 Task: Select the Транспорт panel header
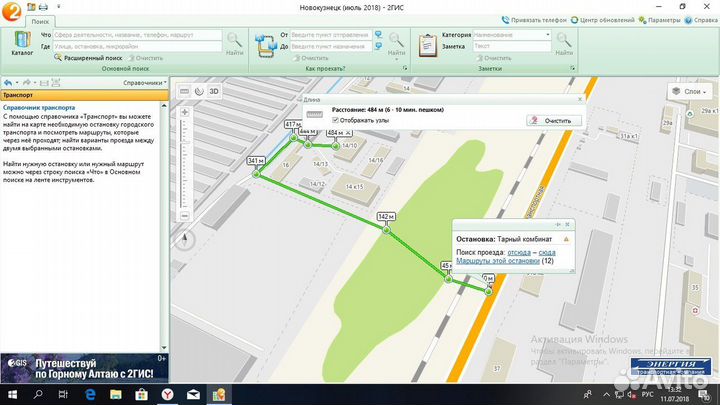click(x=84, y=95)
